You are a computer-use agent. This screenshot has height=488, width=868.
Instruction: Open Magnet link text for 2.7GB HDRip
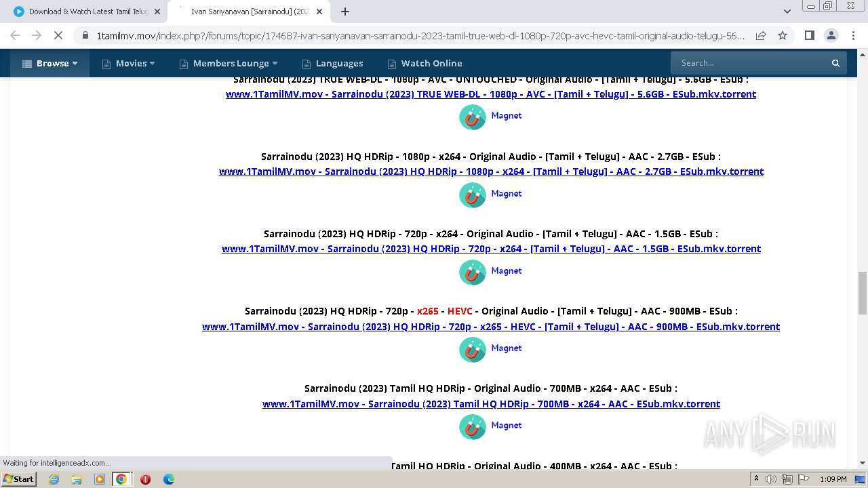[x=506, y=193]
